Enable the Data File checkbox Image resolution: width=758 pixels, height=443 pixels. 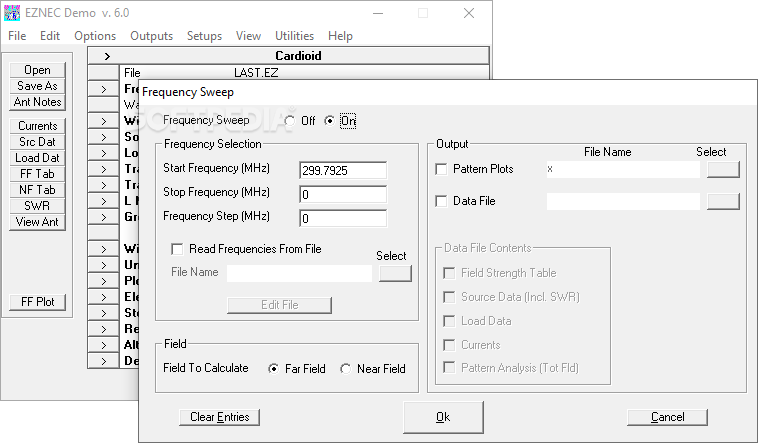[441, 201]
